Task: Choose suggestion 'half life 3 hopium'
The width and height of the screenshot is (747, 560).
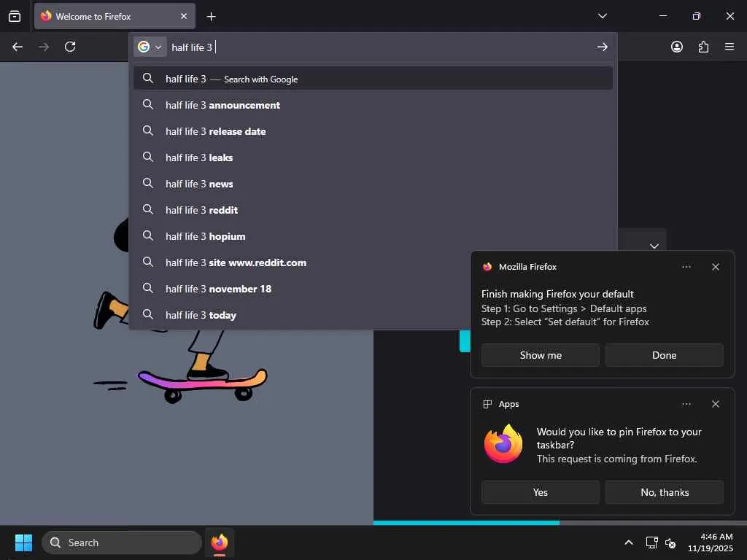Action: tap(373, 236)
